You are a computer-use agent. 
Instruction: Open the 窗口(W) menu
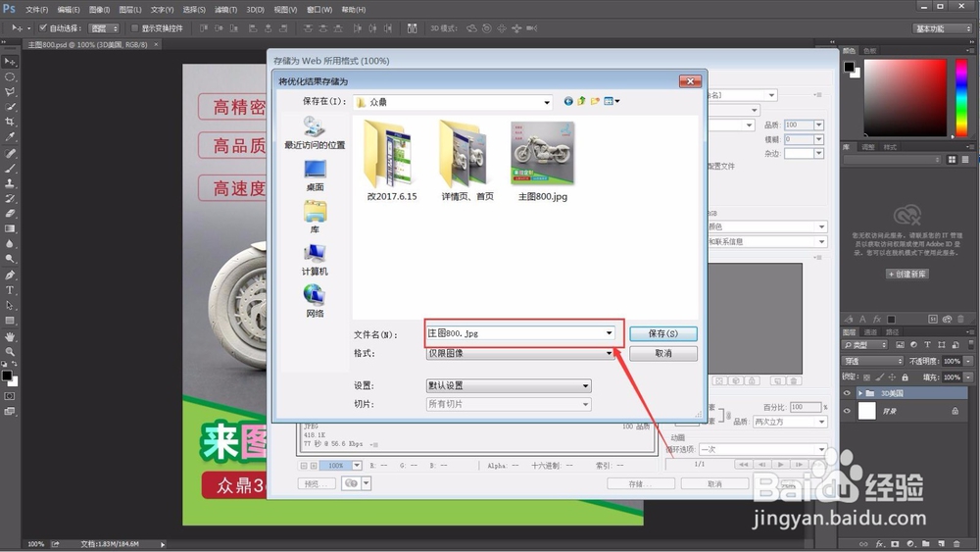(319, 10)
